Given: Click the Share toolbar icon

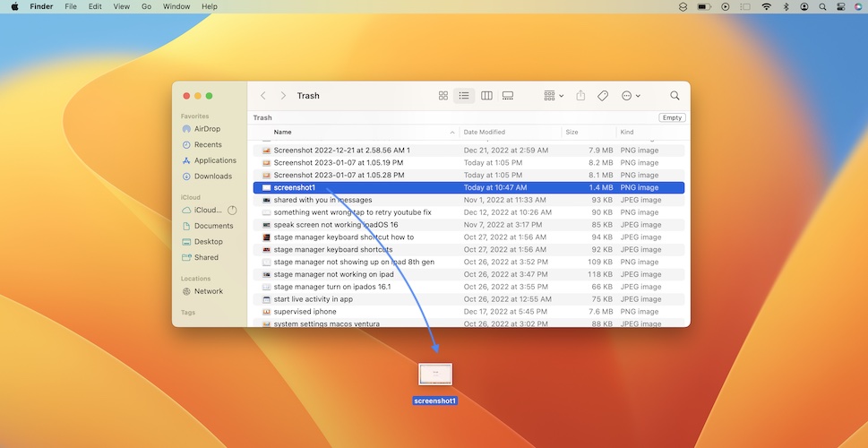Looking at the screenshot, I should click(x=580, y=96).
